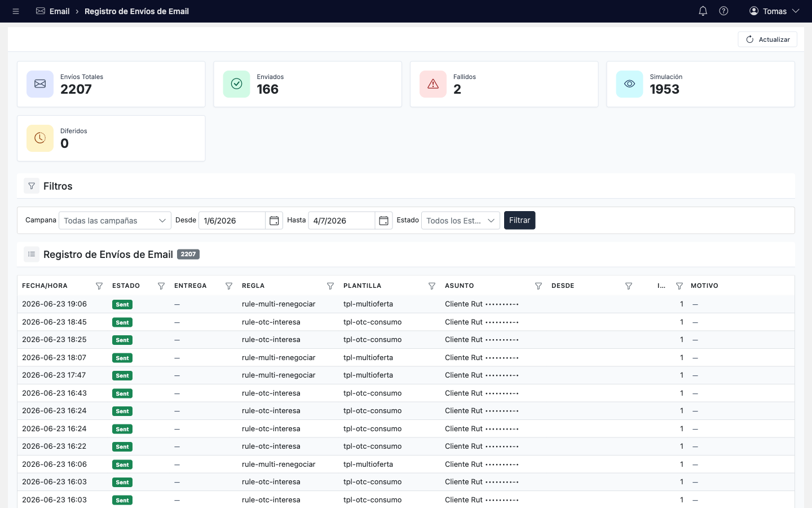Viewport: 812px width, 508px height.
Task: Select row dated 2026-06-23 18:25
Action: pos(406,340)
